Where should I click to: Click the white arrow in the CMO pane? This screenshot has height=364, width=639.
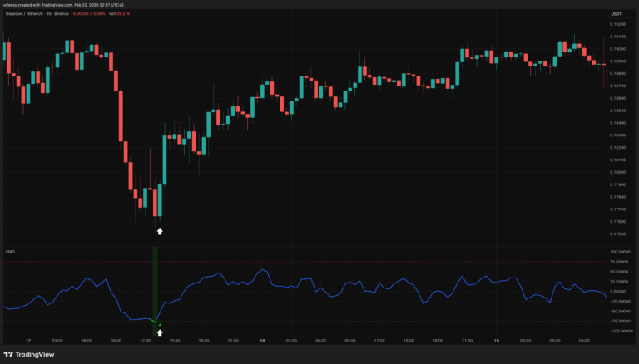click(160, 332)
